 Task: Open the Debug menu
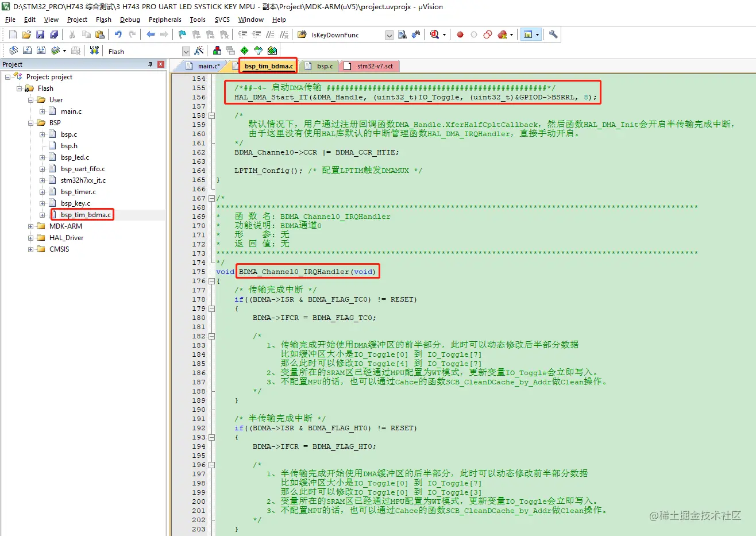(x=130, y=20)
